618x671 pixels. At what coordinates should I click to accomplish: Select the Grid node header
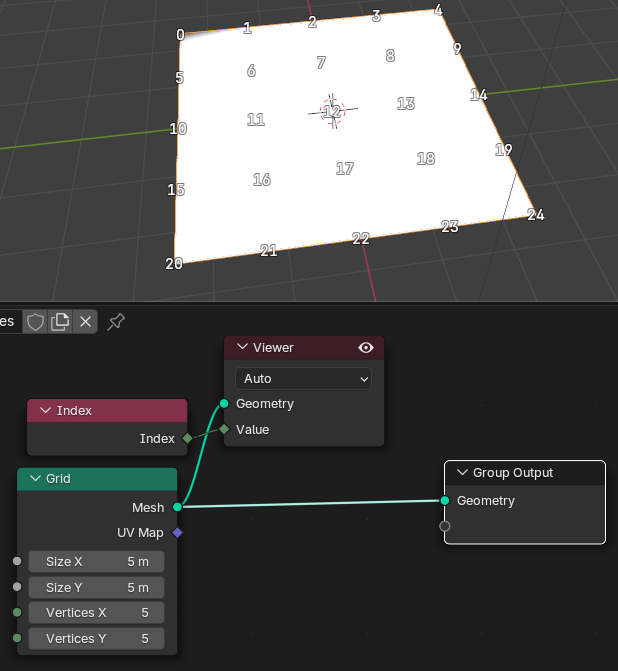pyautogui.click(x=97, y=478)
